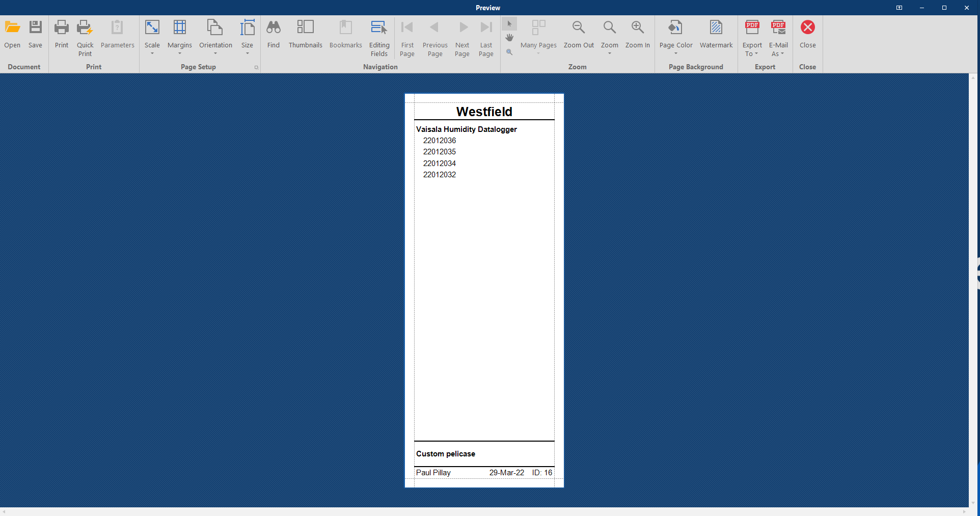Viewport: 980px width, 516px height.
Task: Open the Watermark settings
Action: 716,28
